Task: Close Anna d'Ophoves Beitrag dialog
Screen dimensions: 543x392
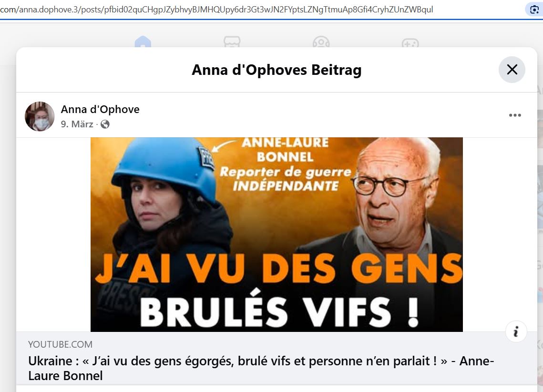Action: [512, 70]
